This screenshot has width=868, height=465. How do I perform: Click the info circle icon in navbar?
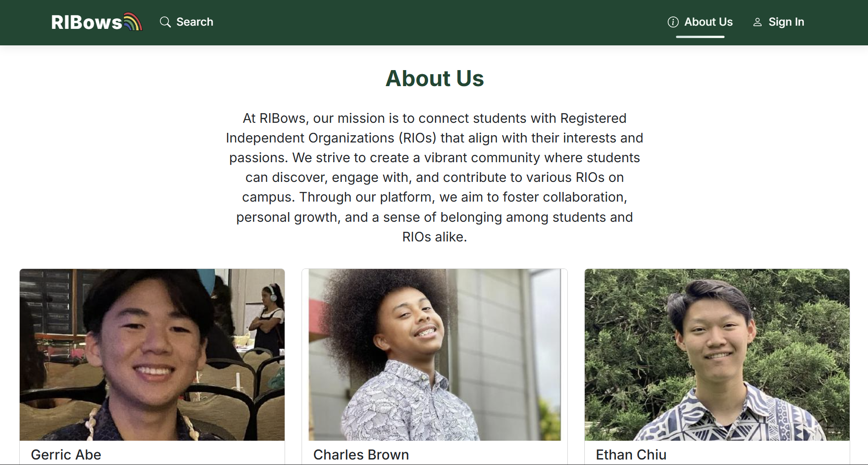click(673, 22)
